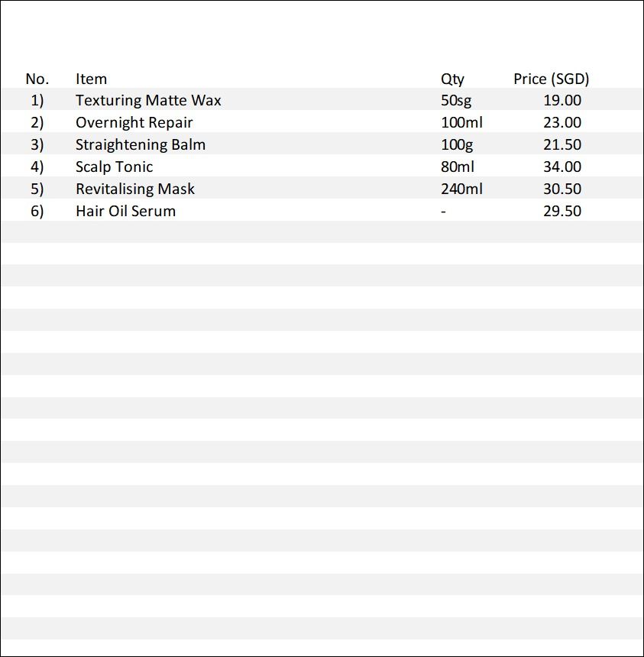Image resolution: width=644 pixels, height=657 pixels.
Task: Click the 21.50 price cell
Action: coord(561,144)
